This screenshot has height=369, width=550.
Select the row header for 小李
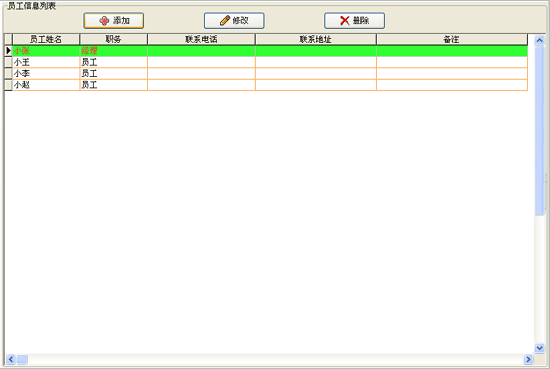click(8, 74)
